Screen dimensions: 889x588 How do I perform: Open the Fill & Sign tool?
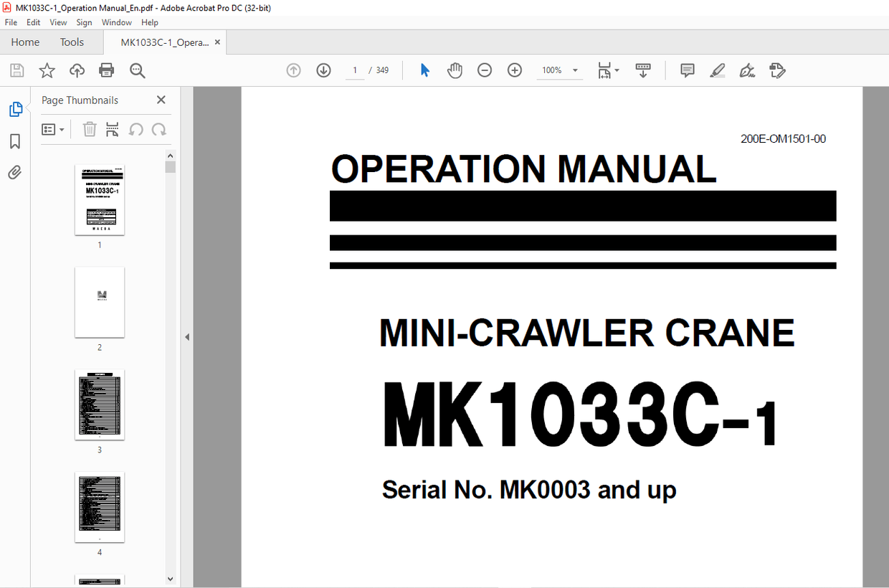[747, 70]
